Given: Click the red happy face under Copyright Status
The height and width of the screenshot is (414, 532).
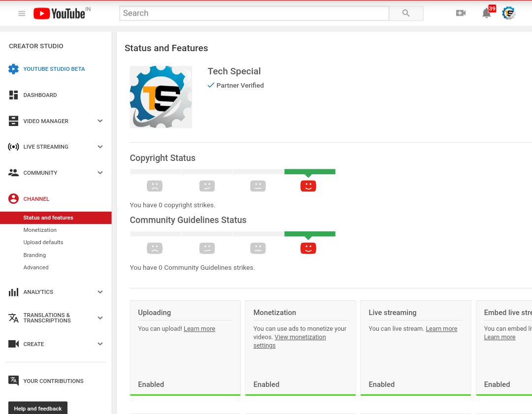Looking at the screenshot, I should 308,186.
